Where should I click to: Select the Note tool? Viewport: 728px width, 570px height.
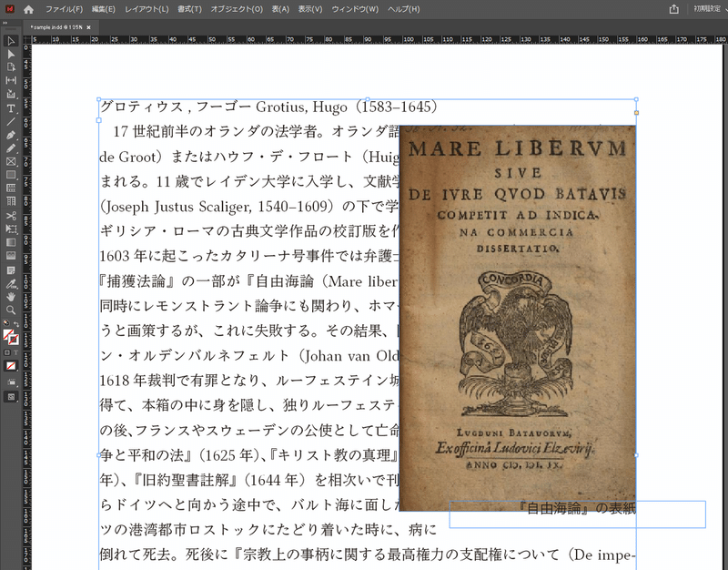11,270
